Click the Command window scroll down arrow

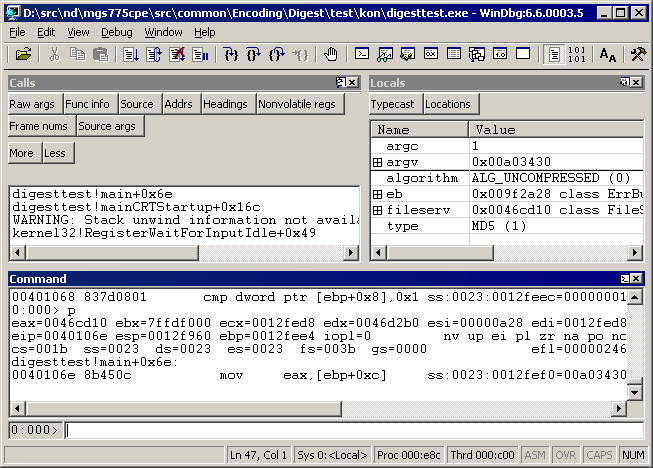tap(635, 393)
